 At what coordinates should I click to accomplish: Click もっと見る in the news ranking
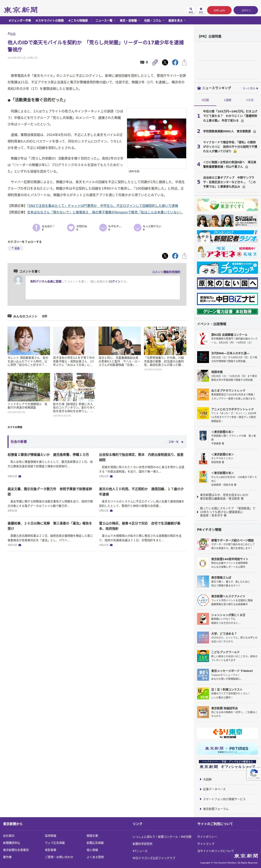[251, 88]
